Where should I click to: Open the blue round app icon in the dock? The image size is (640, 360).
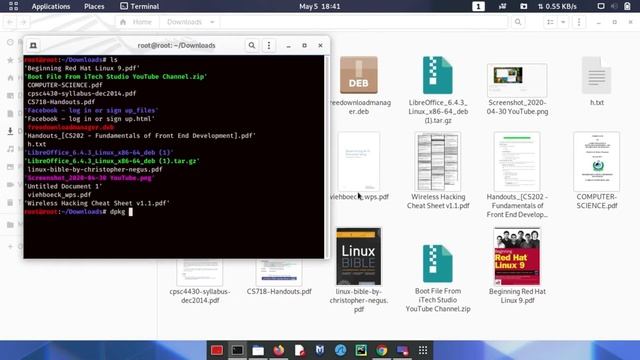340,350
